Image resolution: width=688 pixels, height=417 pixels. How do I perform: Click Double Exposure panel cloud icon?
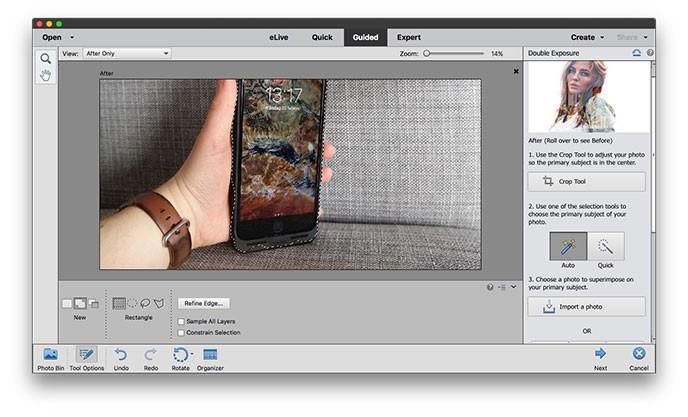pos(636,53)
